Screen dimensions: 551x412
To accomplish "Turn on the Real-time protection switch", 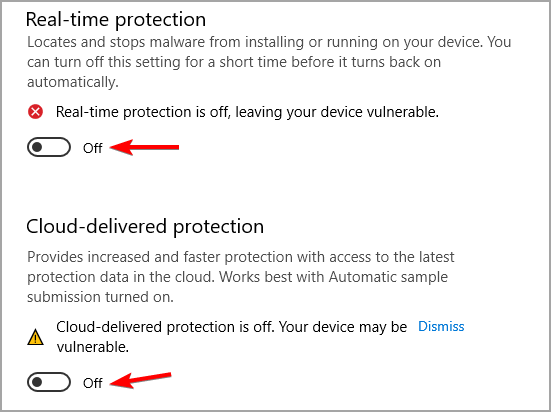I will click(x=49, y=147).
